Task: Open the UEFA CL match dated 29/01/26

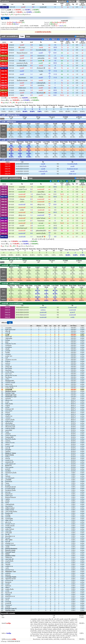Action: click(43, 55)
